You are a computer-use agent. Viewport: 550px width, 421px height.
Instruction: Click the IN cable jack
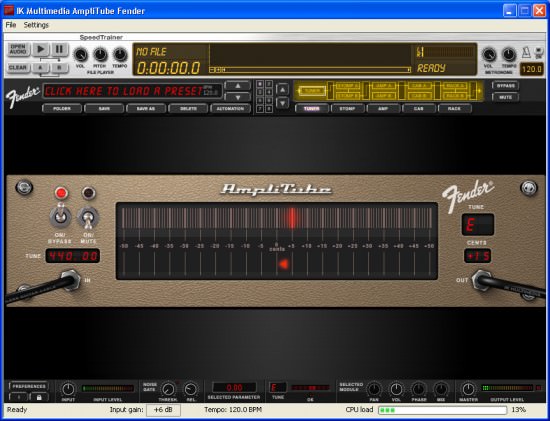[x=71, y=280]
